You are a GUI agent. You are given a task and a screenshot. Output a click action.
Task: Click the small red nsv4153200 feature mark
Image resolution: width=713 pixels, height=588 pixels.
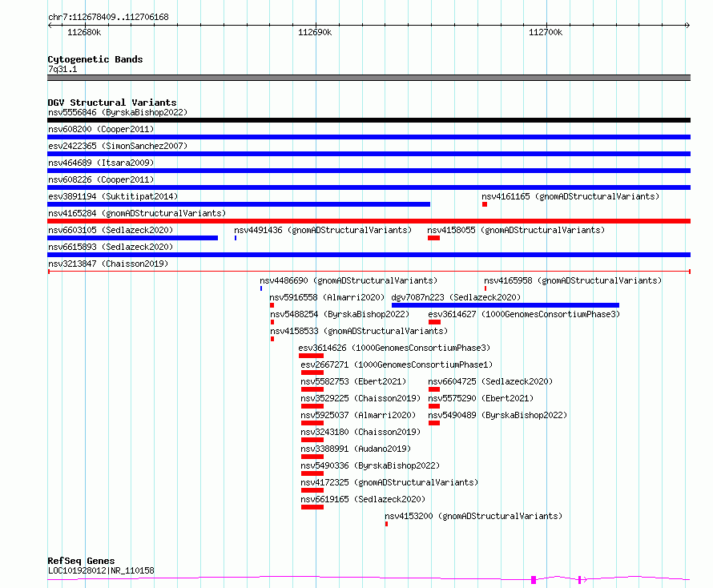386,524
